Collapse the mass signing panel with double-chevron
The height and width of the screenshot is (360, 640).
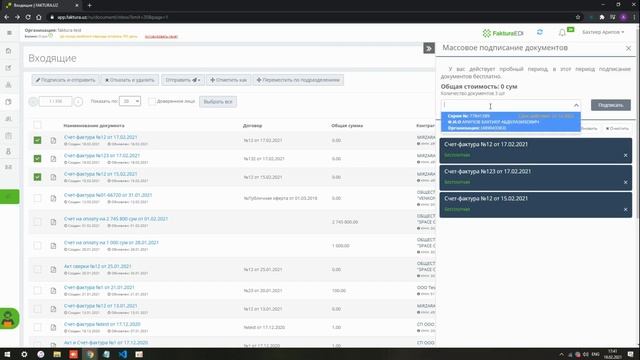[x=429, y=49]
